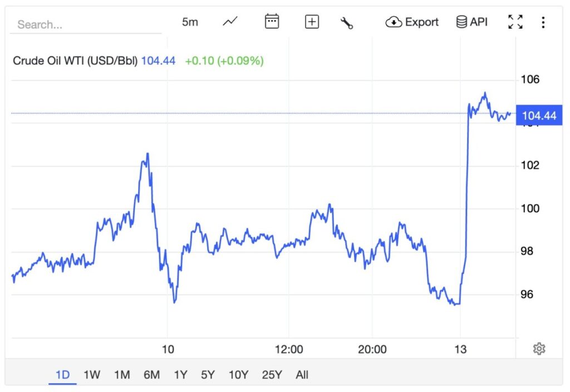Open chart settings gear icon
570x392 pixels.
point(539,349)
